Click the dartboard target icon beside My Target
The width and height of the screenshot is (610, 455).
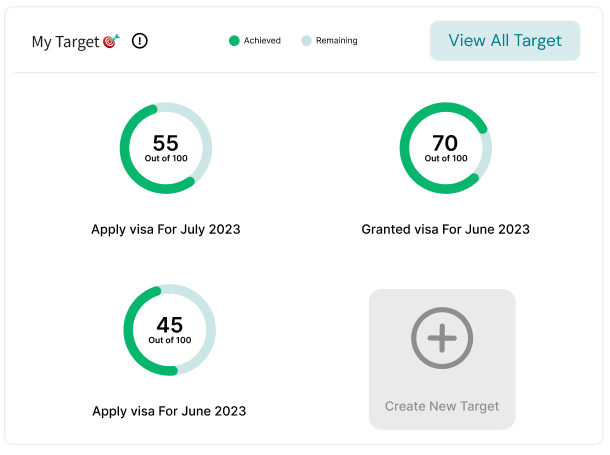111,41
